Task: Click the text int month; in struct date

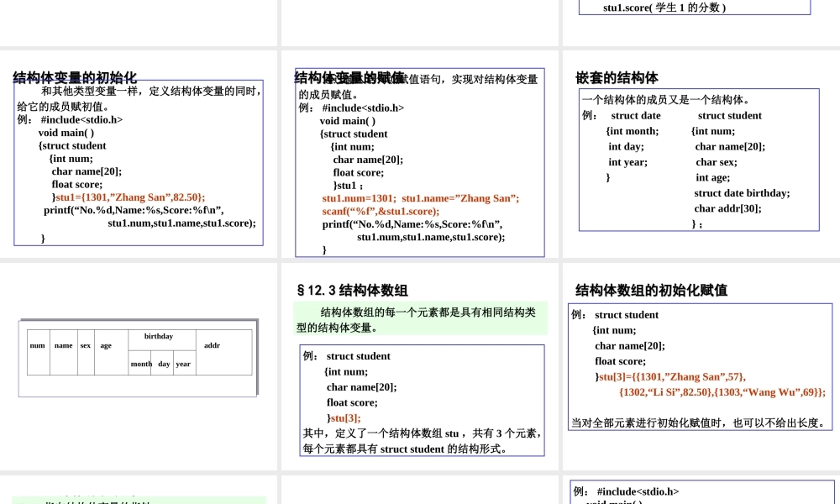Action: (633, 131)
